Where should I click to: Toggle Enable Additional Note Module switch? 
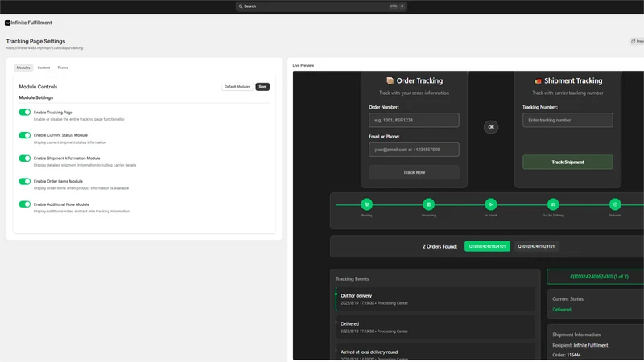(25, 204)
